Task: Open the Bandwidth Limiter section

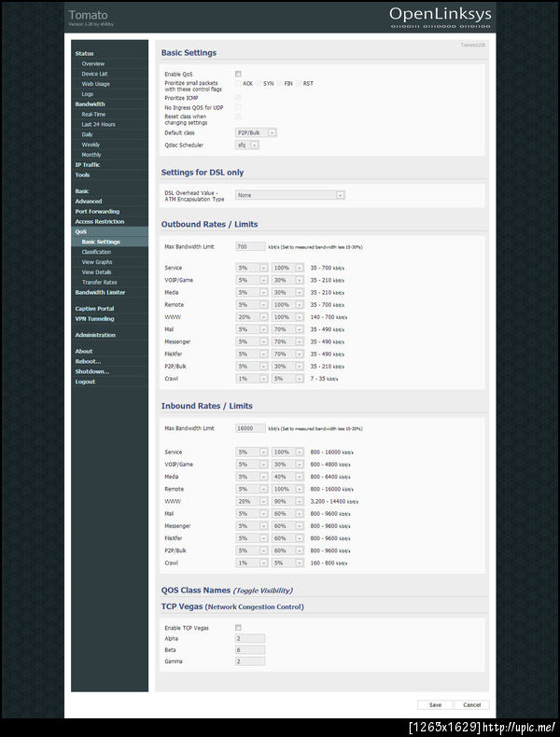Action: [100, 292]
